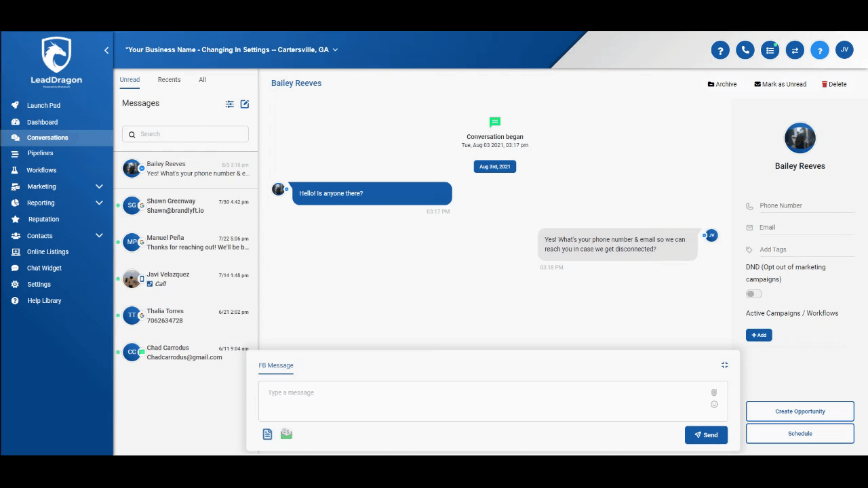Insert a message template via document icon
Screen dimensions: 868x488
267,434
